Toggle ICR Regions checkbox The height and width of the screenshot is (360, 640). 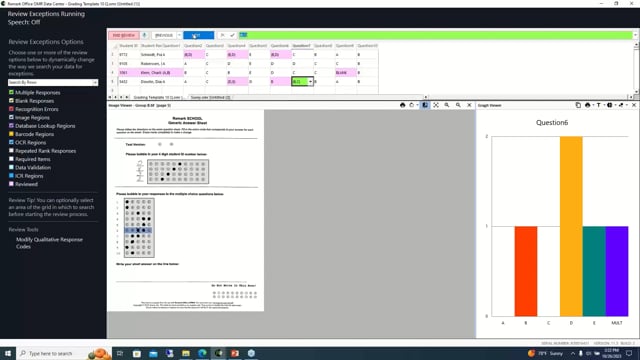point(11,176)
